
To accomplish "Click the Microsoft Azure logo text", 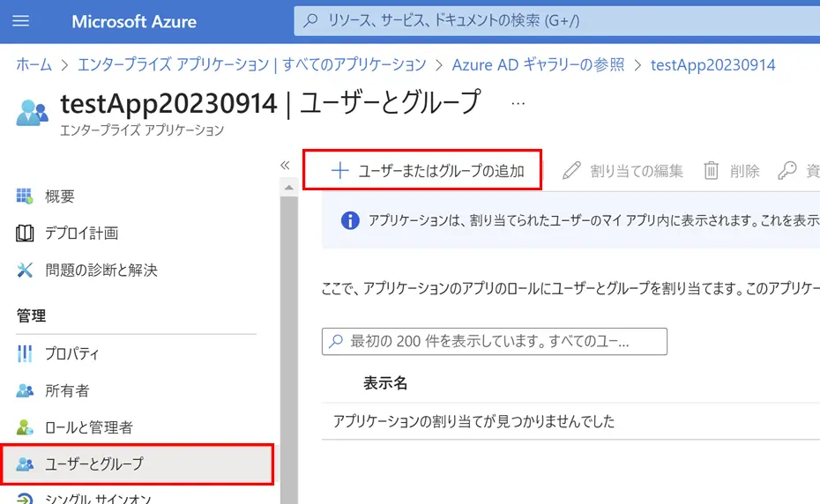I will pyautogui.click(x=134, y=21).
